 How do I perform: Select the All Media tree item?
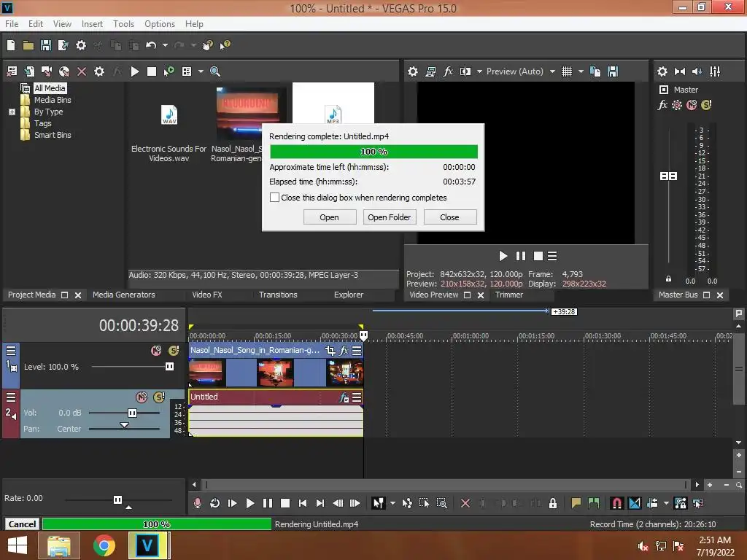[x=50, y=88]
